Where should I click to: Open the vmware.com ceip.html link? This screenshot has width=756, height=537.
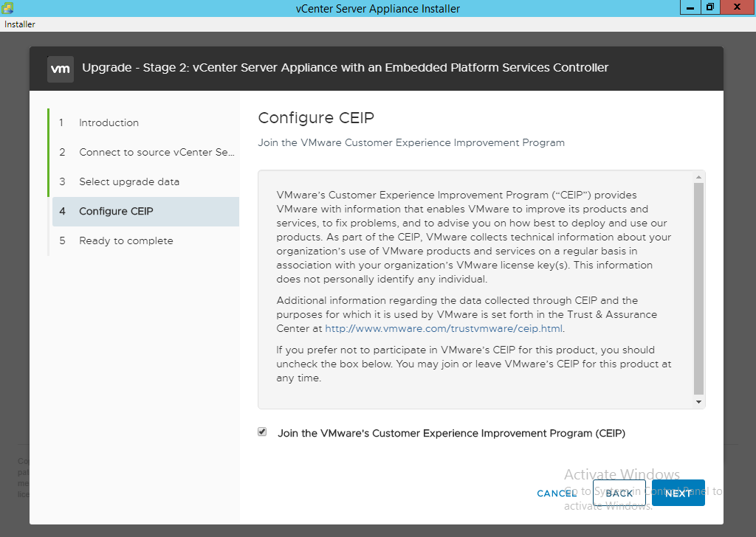click(444, 328)
